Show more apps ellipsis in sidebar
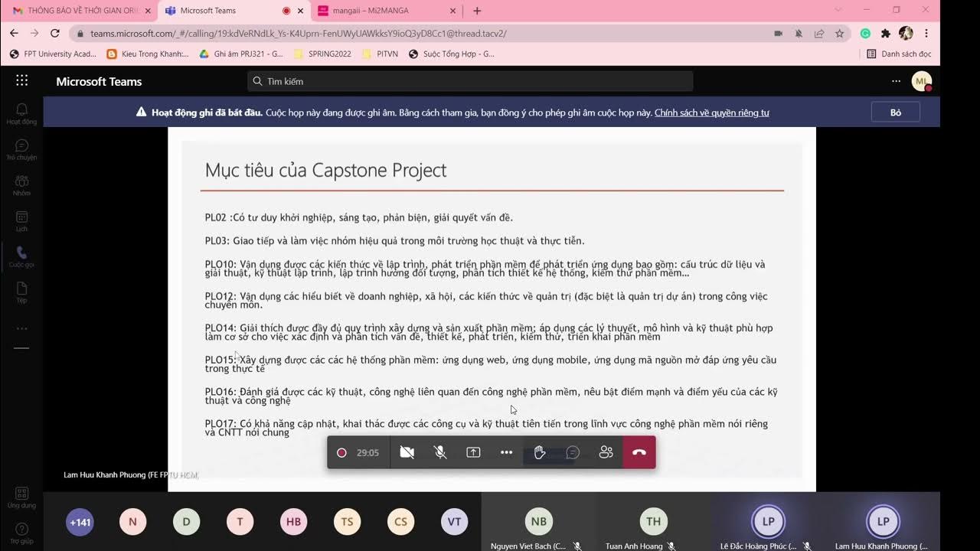The height and width of the screenshot is (551, 980). (21, 328)
